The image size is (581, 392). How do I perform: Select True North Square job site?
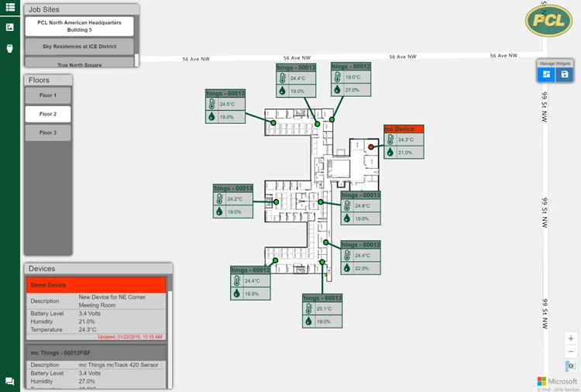(x=79, y=62)
